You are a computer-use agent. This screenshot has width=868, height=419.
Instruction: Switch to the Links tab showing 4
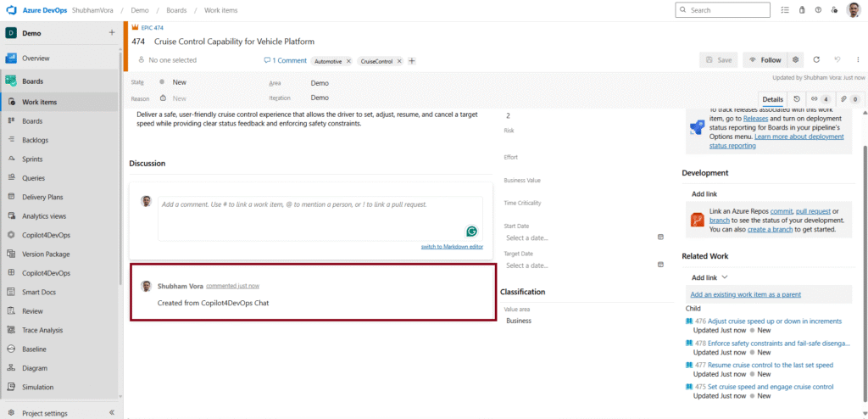[x=821, y=99]
